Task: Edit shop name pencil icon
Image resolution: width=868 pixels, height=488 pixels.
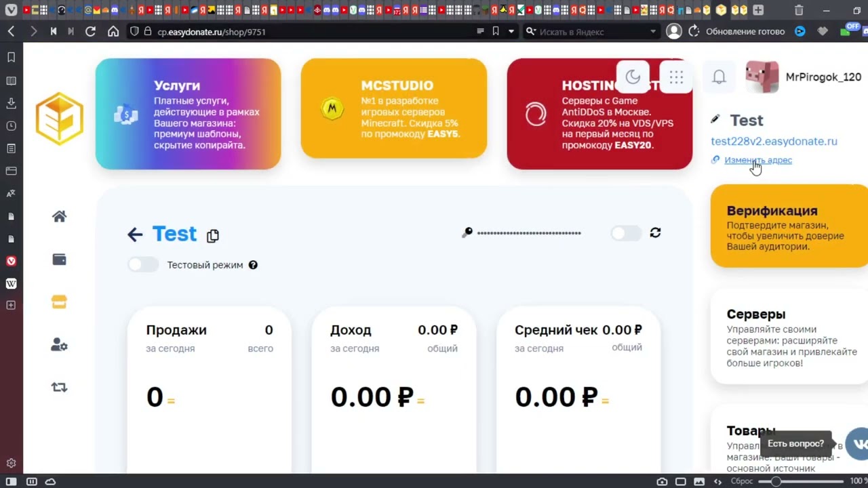Action: point(715,119)
